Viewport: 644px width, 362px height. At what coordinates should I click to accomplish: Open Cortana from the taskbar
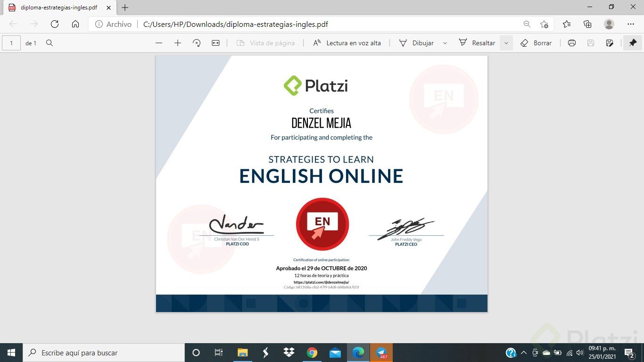(x=196, y=353)
